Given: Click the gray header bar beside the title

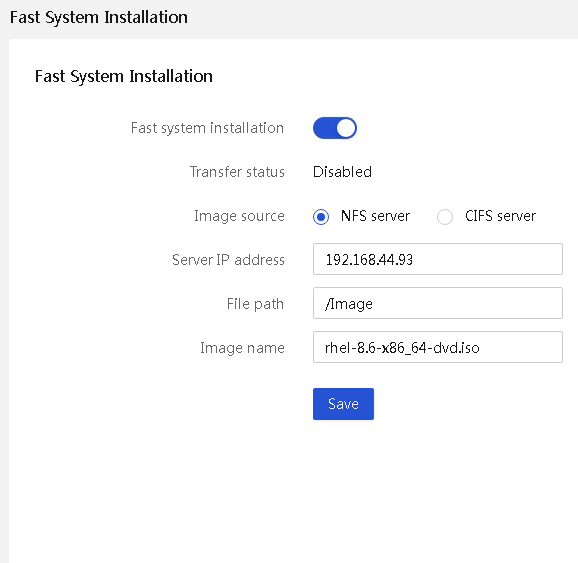Looking at the screenshot, I should pos(383,18).
